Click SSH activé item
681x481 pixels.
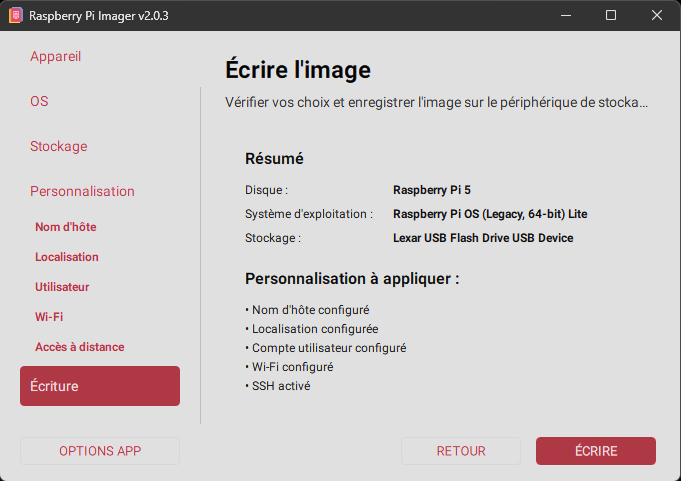pos(278,386)
